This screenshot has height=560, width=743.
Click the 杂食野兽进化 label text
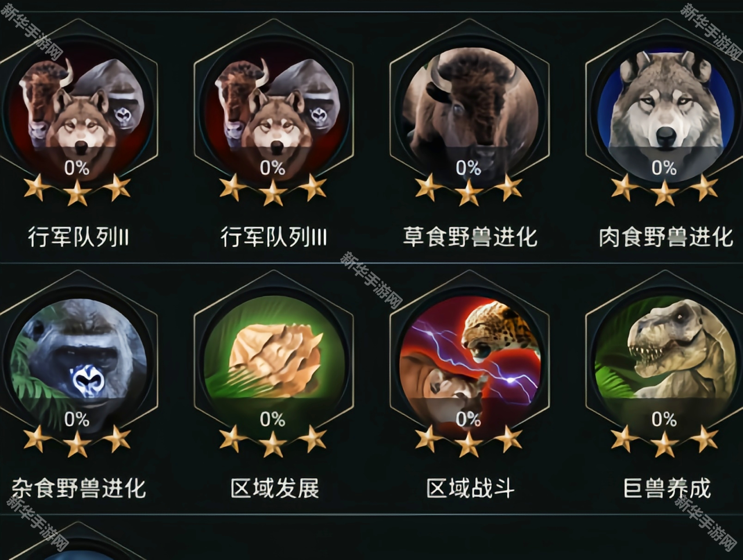78,488
